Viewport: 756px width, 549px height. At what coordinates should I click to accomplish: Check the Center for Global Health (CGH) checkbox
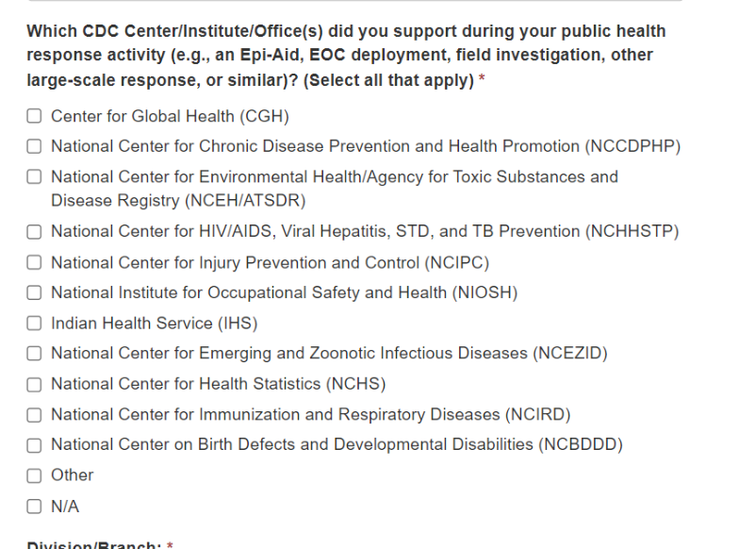point(34,117)
